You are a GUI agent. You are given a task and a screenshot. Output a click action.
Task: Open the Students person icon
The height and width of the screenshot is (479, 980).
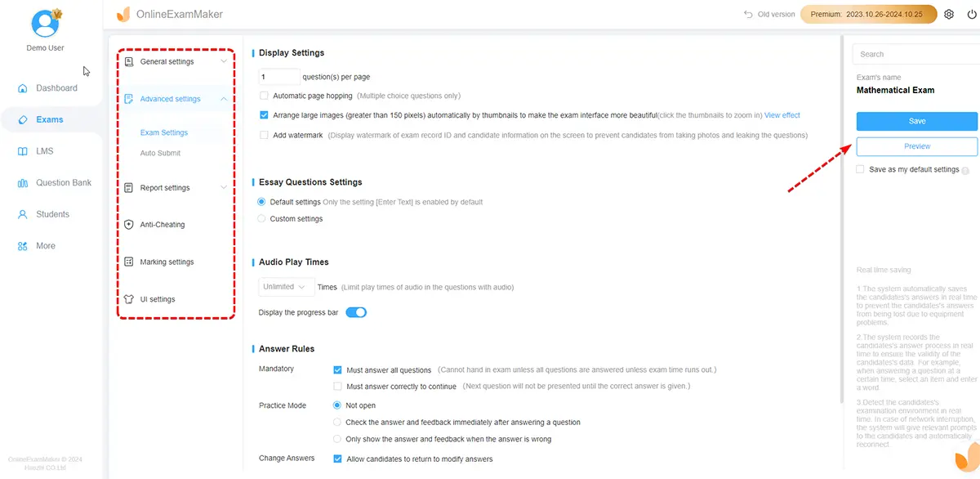(23, 214)
